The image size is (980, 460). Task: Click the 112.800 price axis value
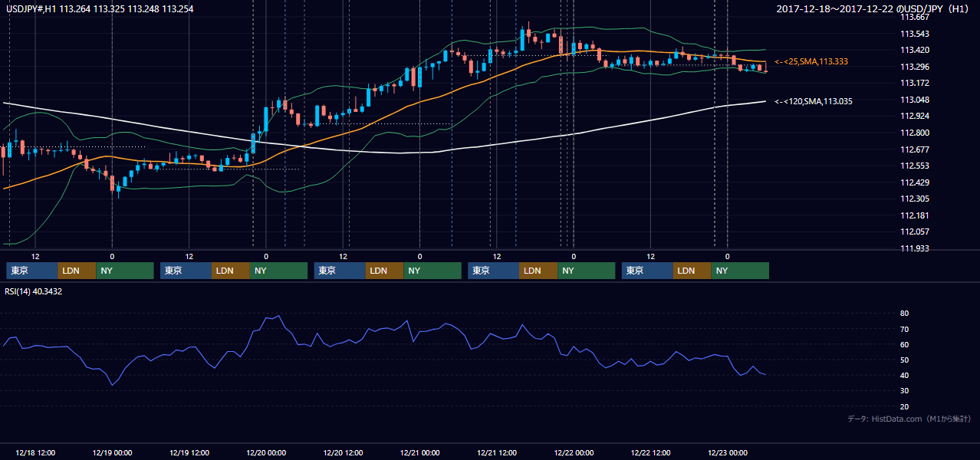pos(914,133)
